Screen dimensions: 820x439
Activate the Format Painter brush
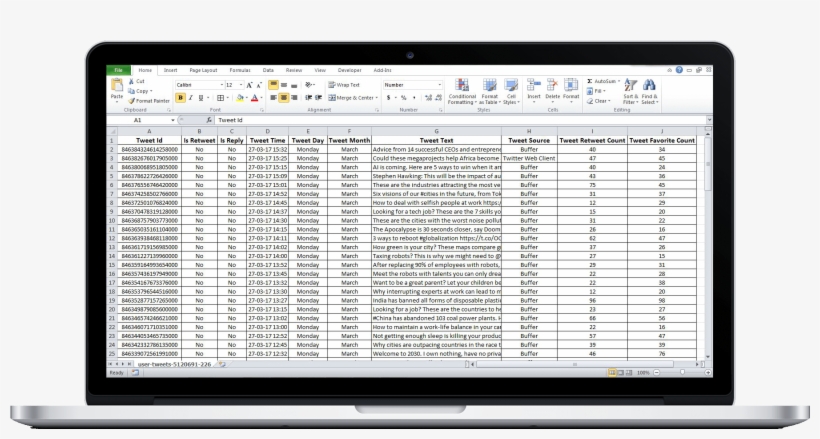pyautogui.click(x=149, y=100)
